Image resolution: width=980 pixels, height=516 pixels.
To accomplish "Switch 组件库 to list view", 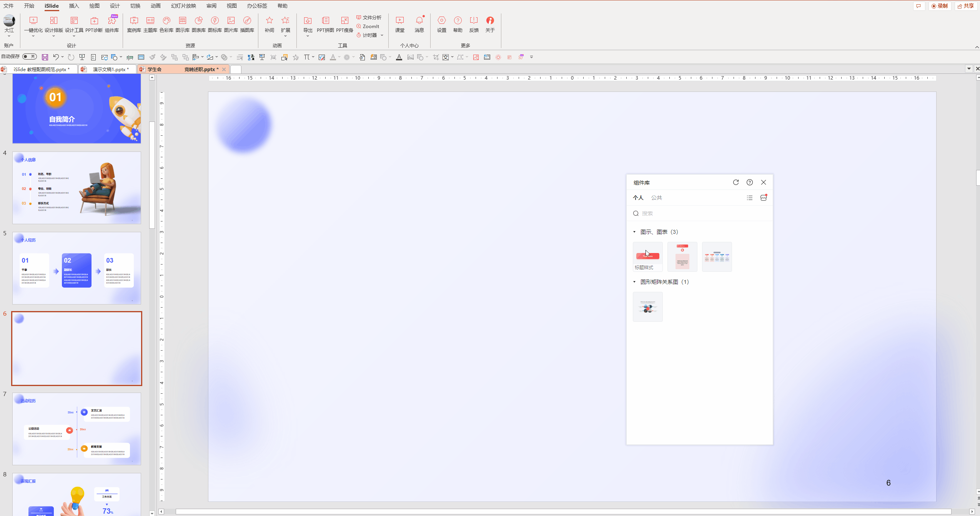I will click(x=749, y=198).
